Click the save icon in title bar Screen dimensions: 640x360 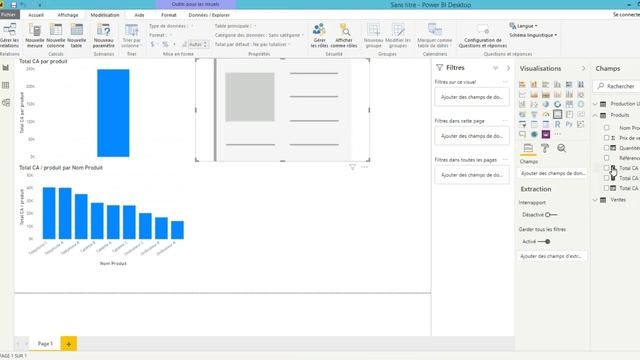pyautogui.click(x=13, y=4)
